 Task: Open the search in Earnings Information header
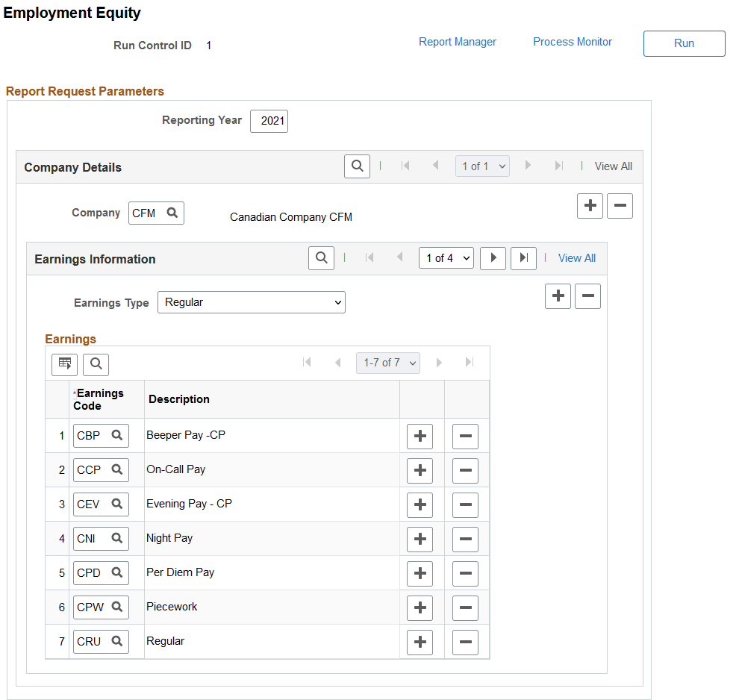(321, 257)
